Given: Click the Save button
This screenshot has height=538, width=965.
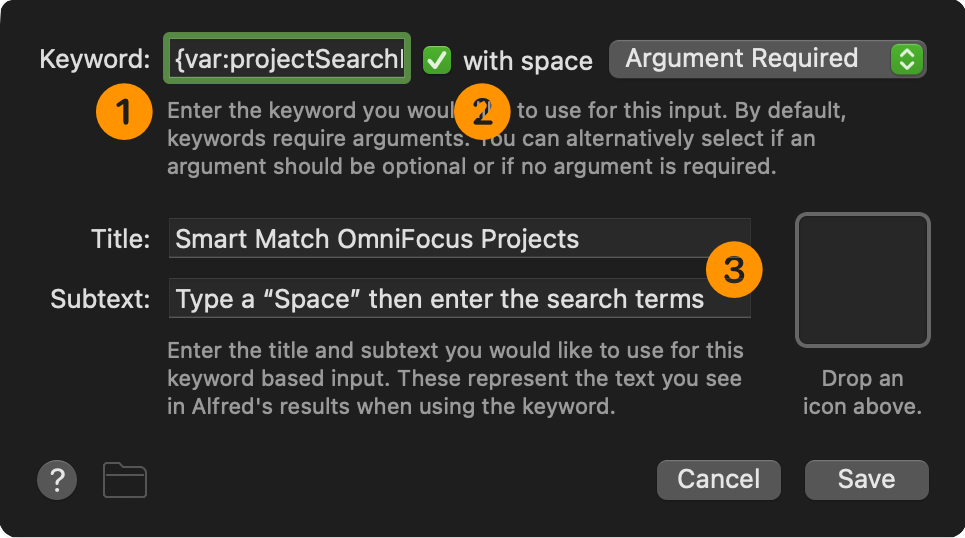Looking at the screenshot, I should 867,480.
